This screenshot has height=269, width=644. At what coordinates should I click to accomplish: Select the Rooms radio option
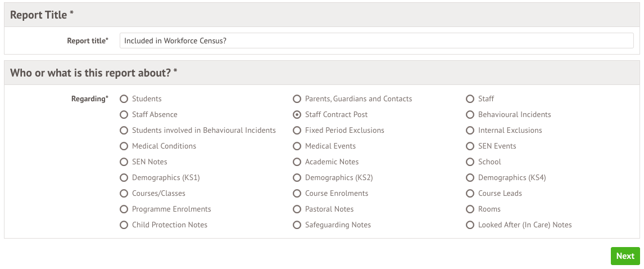point(470,209)
